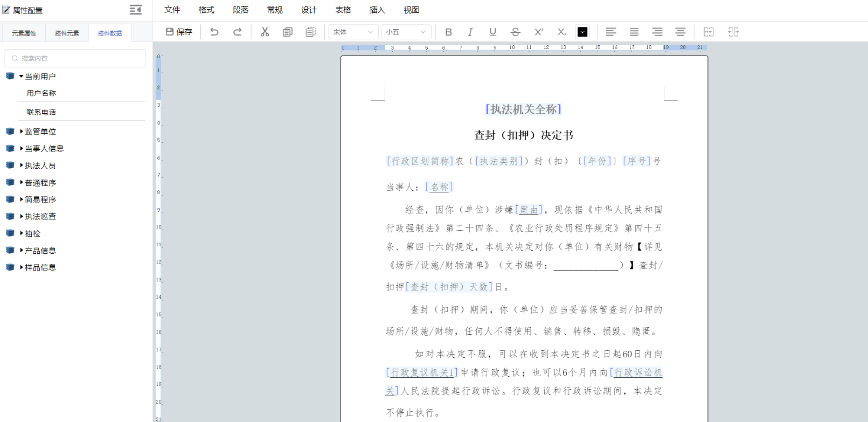
Task: Click the database icon beside 执法人员
Action: click(x=10, y=165)
